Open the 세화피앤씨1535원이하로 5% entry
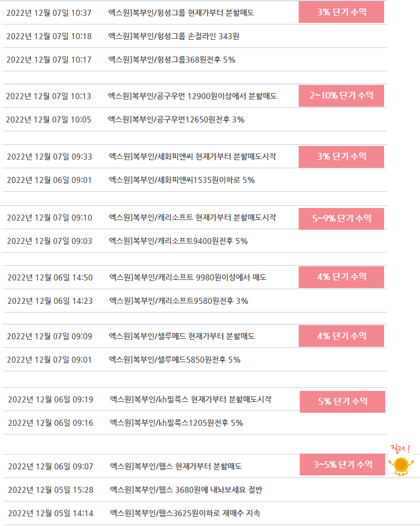 tap(182, 180)
